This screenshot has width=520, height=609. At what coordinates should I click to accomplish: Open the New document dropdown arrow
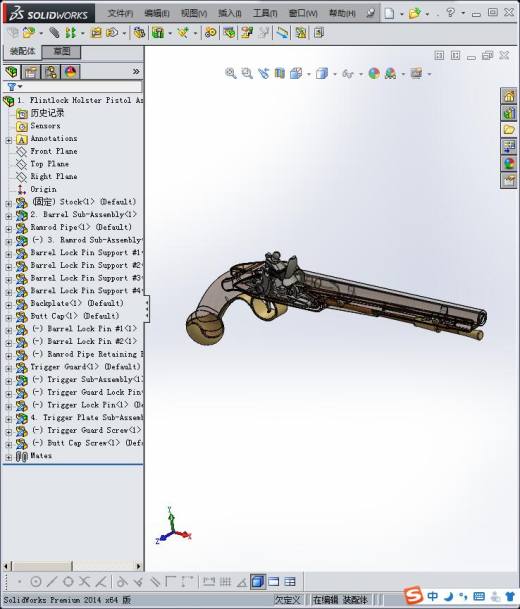(402, 14)
